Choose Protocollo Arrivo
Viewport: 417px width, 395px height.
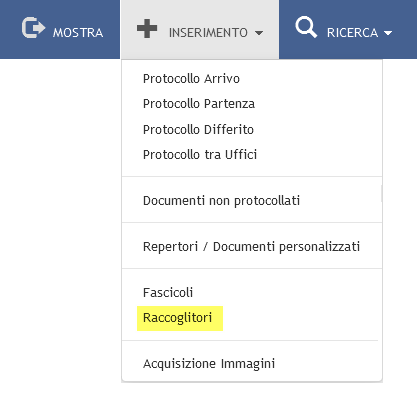[x=191, y=79]
